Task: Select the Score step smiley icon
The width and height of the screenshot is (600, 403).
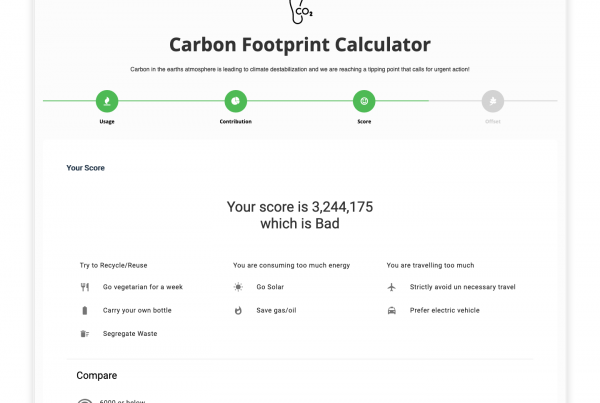Action: coord(364,101)
